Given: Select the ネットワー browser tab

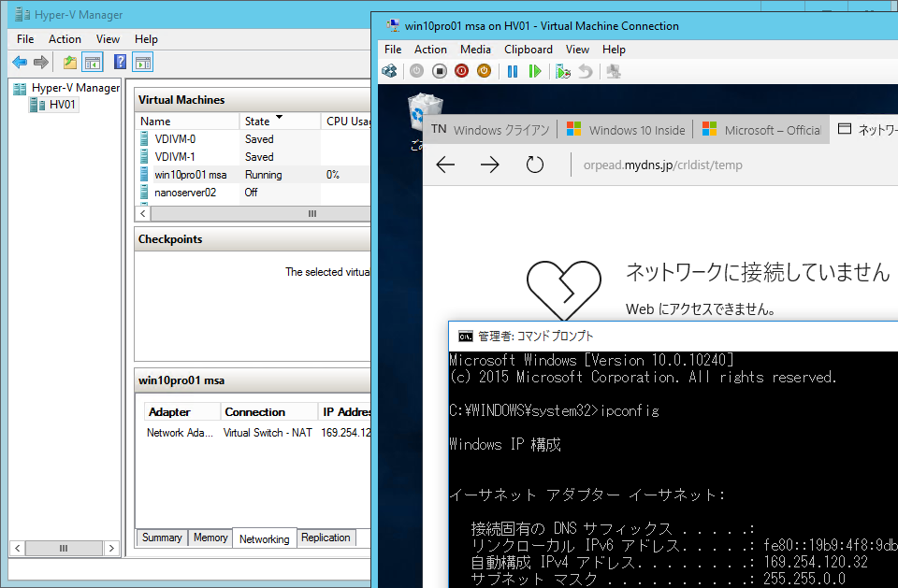Looking at the screenshot, I should pos(864,130).
